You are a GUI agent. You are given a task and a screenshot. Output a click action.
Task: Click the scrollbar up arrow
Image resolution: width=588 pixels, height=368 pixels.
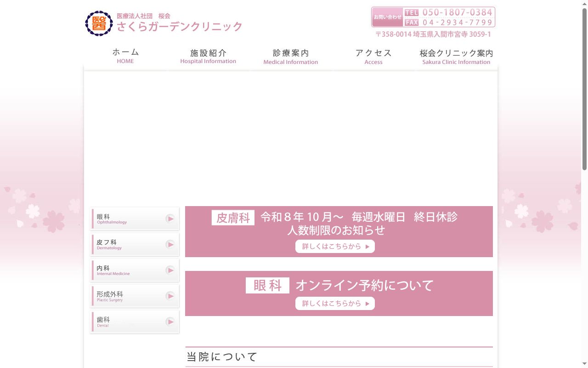pos(584,4)
